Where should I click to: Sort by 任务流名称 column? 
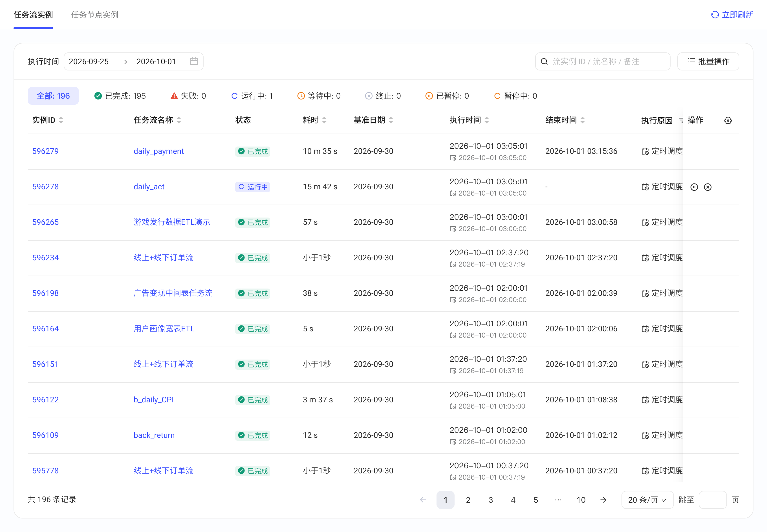point(179,120)
